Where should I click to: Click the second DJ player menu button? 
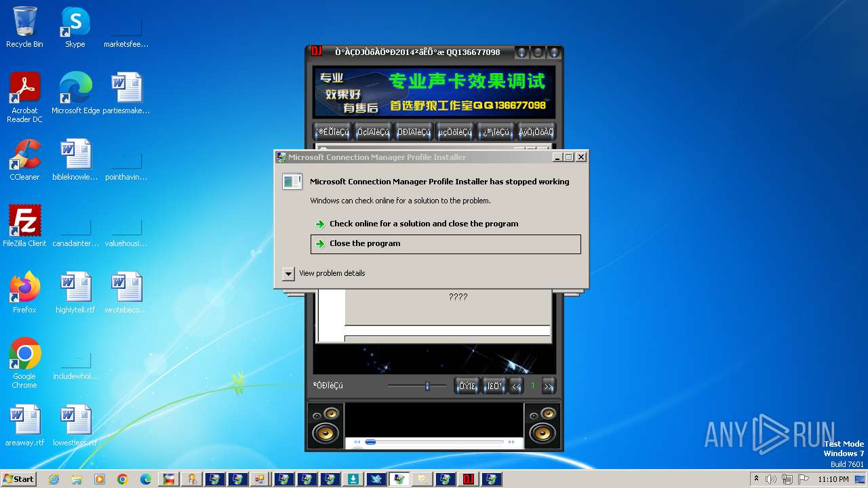coord(373,132)
